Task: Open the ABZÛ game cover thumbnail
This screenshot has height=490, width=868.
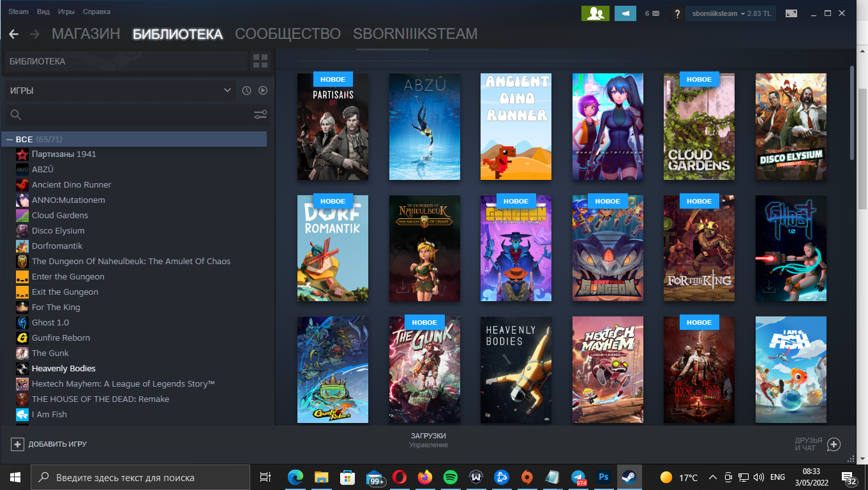Action: point(424,126)
